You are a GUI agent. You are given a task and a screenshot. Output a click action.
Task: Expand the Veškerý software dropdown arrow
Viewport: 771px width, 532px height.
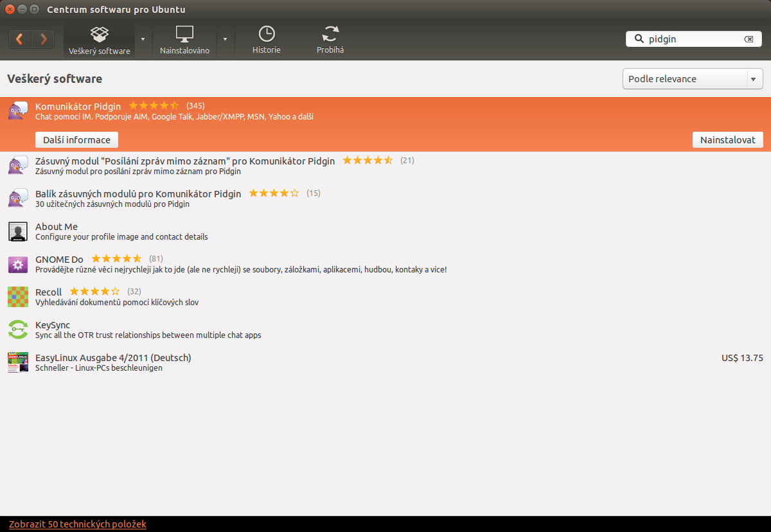[x=143, y=39]
